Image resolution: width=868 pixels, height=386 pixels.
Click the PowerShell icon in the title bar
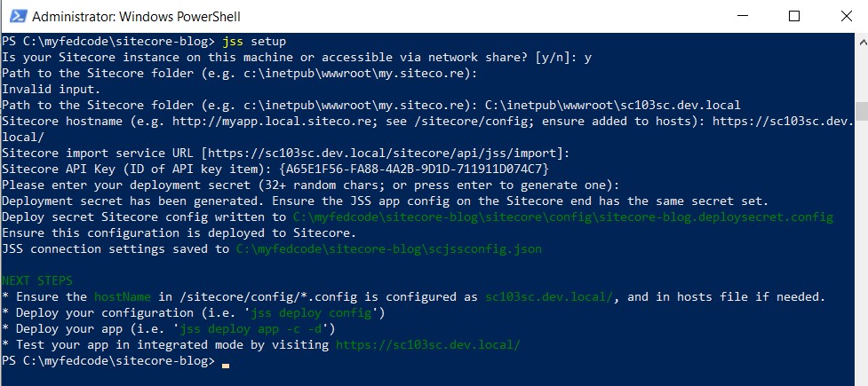tap(12, 16)
